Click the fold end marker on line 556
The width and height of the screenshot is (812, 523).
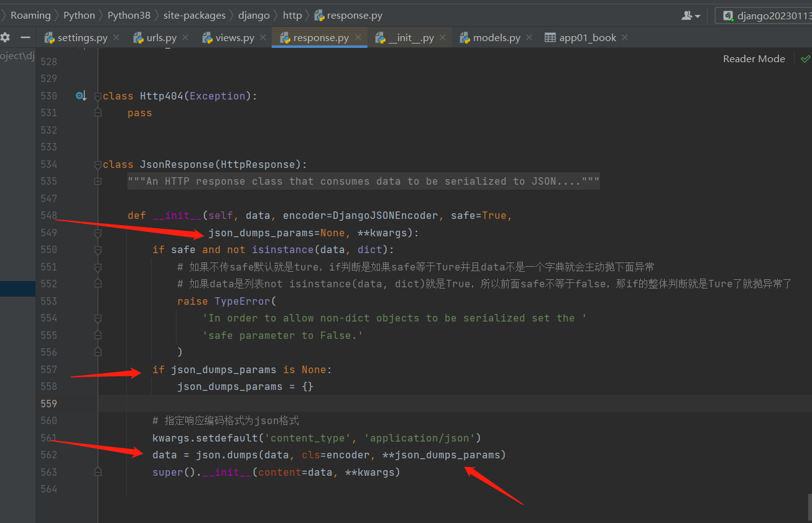(x=98, y=353)
